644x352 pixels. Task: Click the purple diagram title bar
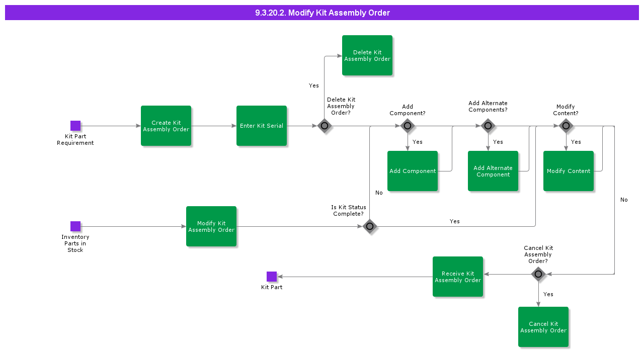(x=322, y=13)
